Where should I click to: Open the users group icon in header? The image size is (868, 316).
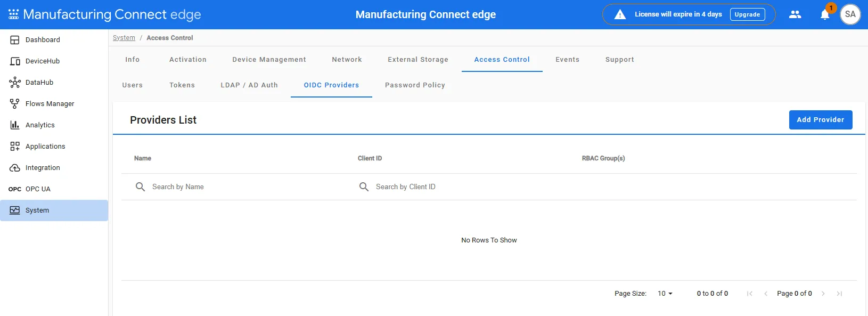(x=795, y=14)
